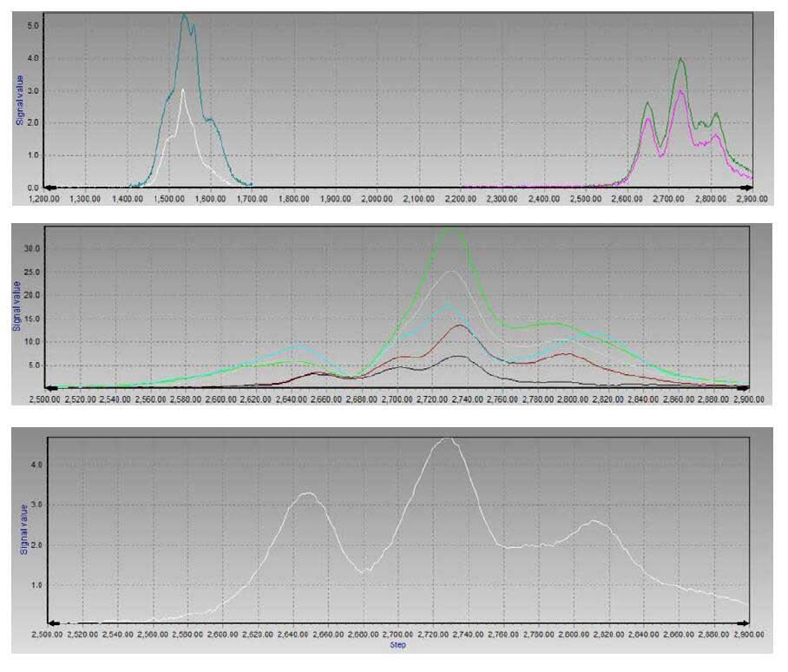This screenshot has height=672, width=788.
Task: Click left arrow on top chart x-axis
Action: pos(49,187)
